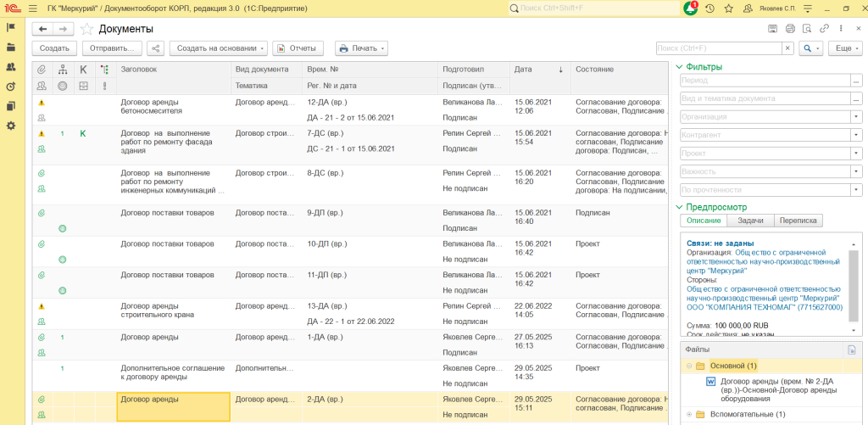Open the Связи: не заданы link
This screenshot has width=868, height=425.
click(721, 243)
